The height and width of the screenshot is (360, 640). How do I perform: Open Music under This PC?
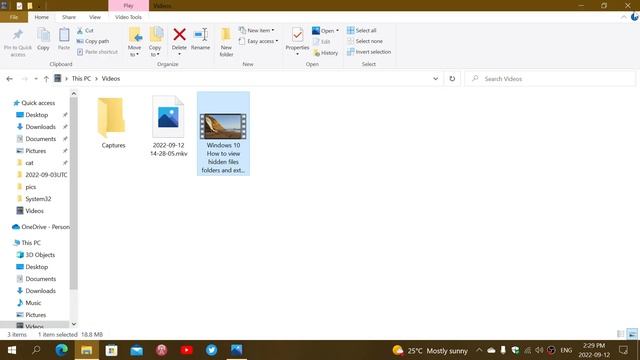[x=33, y=303]
